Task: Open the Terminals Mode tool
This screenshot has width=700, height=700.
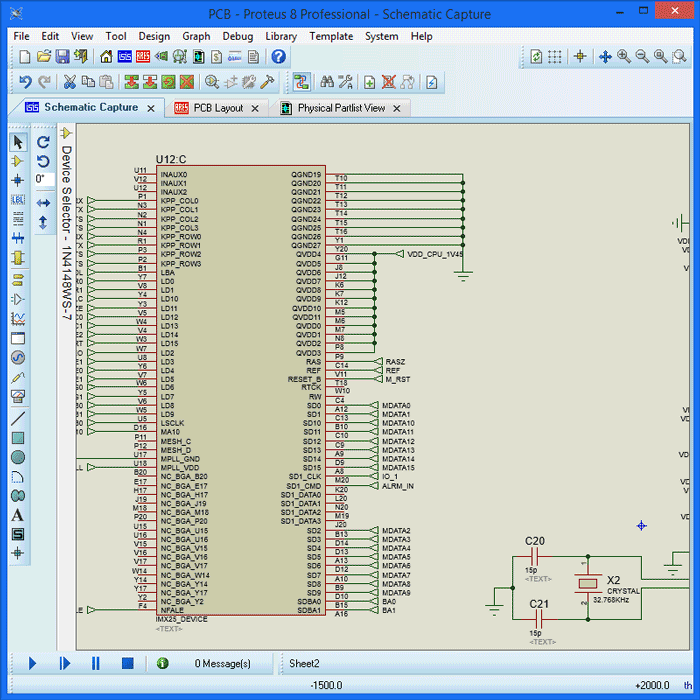Action: [x=18, y=280]
